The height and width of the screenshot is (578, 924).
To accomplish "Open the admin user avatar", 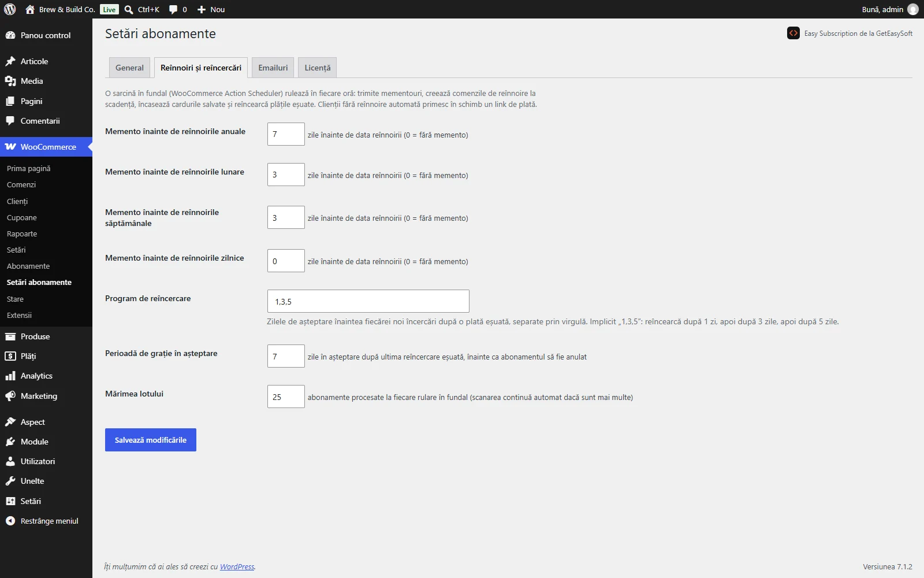I will (x=913, y=9).
